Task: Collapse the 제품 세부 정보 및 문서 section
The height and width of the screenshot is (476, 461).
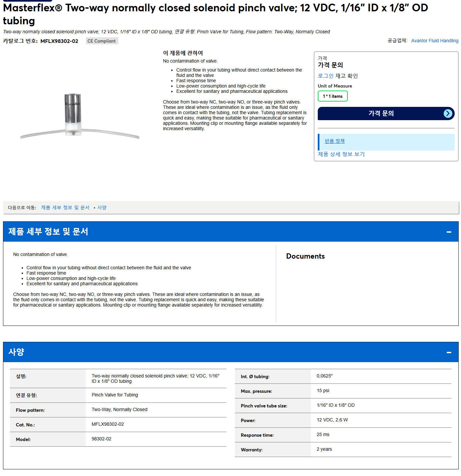Action: pyautogui.click(x=449, y=232)
